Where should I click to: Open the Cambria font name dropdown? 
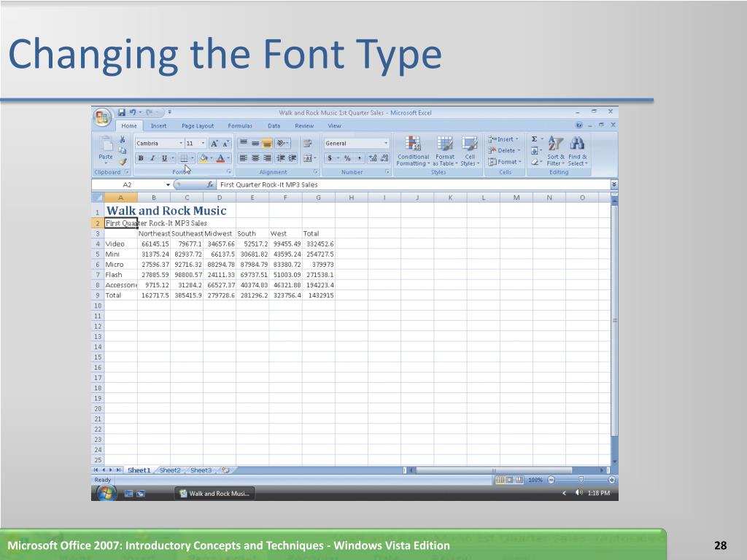point(181,144)
